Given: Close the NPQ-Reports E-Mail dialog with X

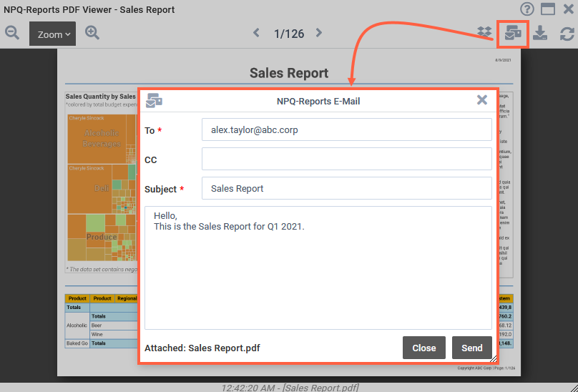Looking at the screenshot, I should tap(482, 100).
